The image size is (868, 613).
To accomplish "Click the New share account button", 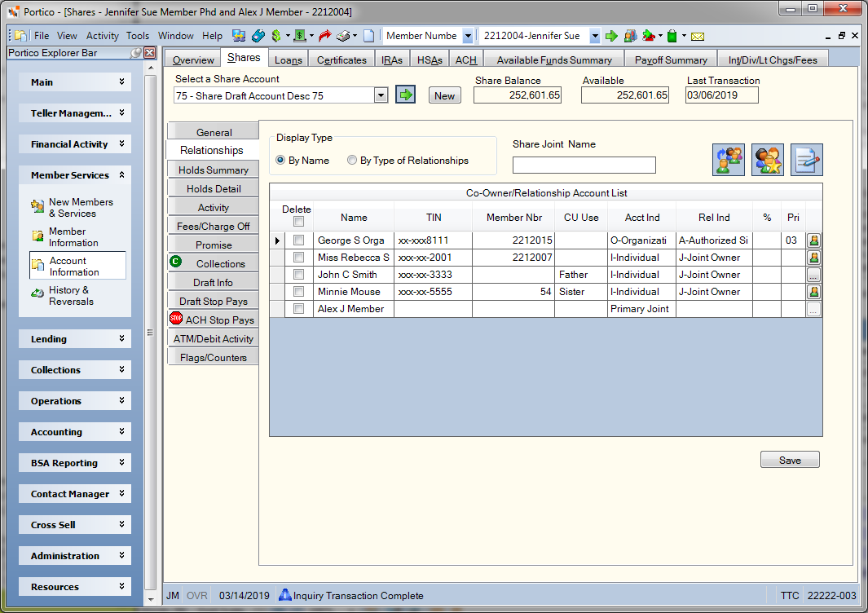I will [x=444, y=96].
